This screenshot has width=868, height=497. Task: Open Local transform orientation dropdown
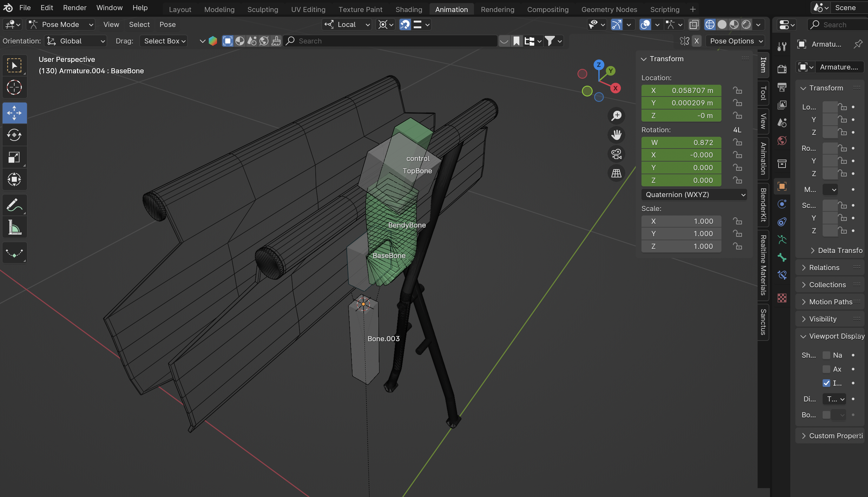tap(347, 24)
